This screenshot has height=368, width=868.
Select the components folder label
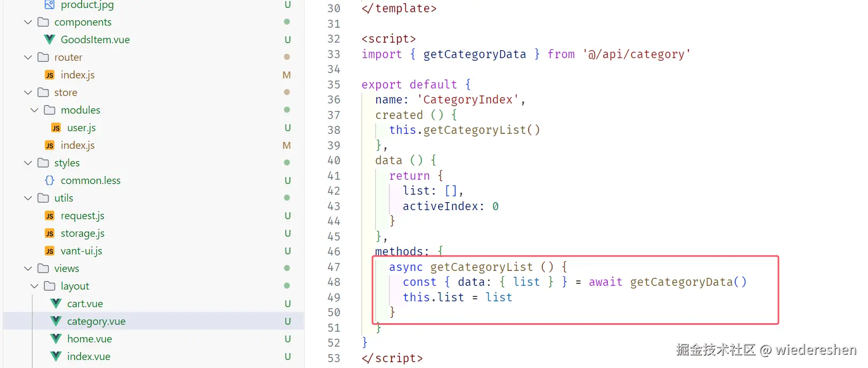[x=83, y=22]
